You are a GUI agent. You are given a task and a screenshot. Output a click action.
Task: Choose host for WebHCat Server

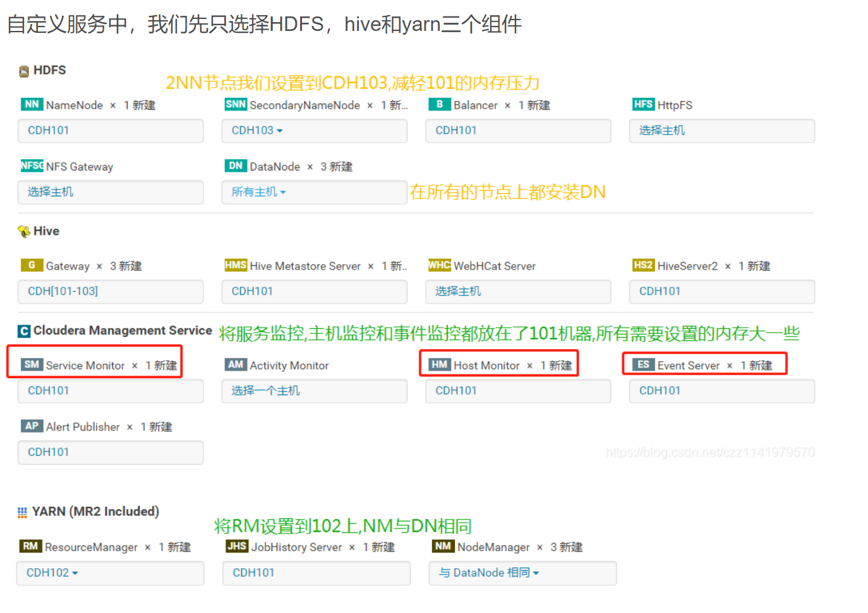518,292
